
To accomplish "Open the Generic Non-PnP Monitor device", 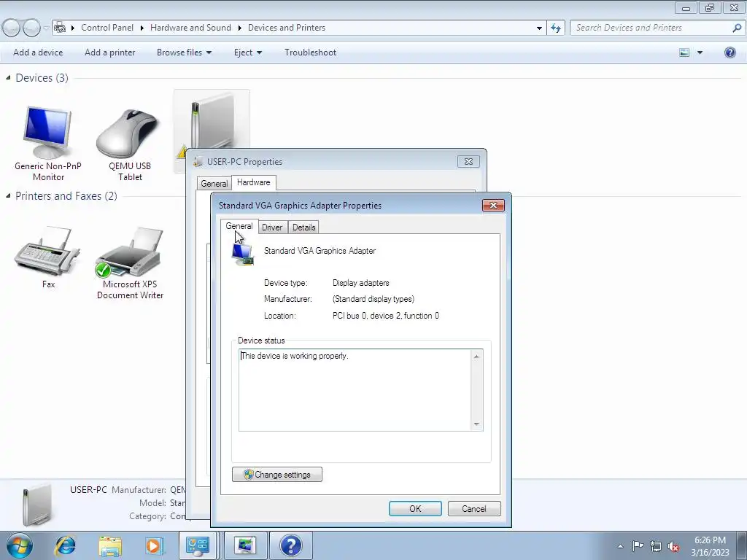I will pos(47,143).
